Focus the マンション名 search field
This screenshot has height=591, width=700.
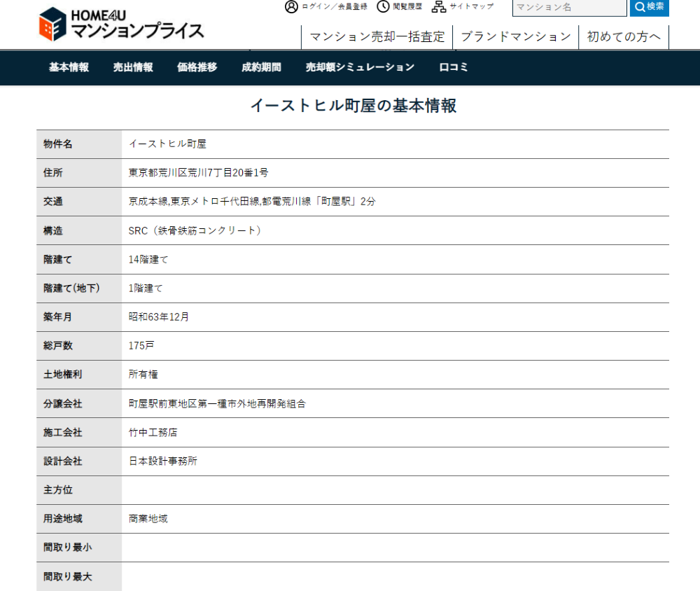570,8
